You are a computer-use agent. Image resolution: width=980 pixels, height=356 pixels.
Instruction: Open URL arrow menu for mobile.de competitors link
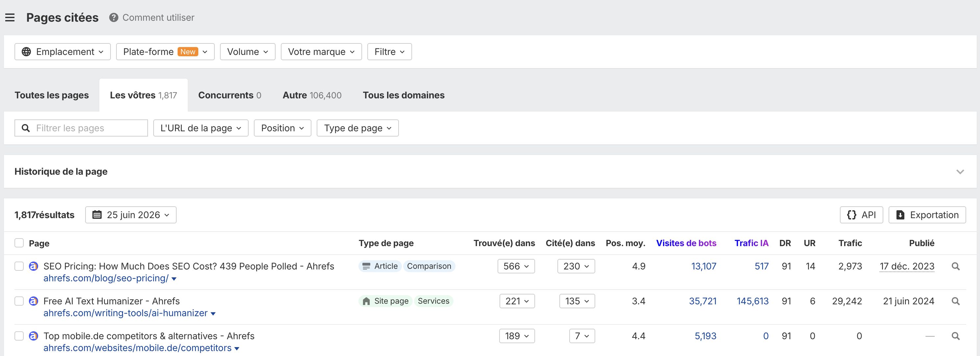point(237,349)
